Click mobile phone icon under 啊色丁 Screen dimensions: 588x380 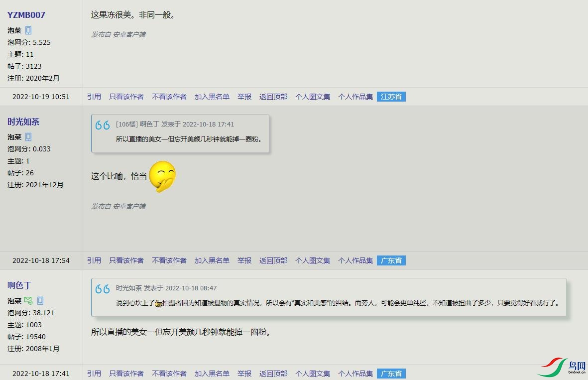[40, 300]
